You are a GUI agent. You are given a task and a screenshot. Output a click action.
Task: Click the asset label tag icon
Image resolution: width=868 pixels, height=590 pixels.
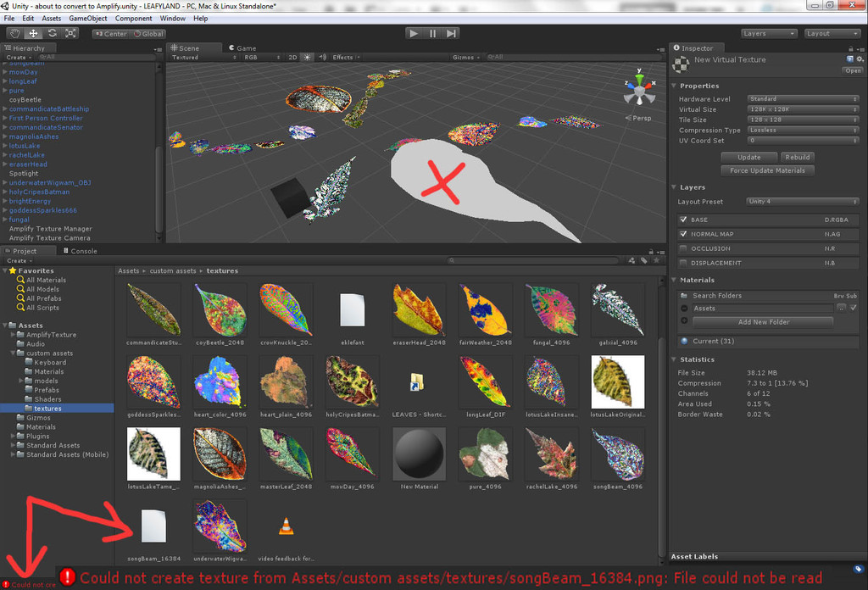(x=858, y=569)
